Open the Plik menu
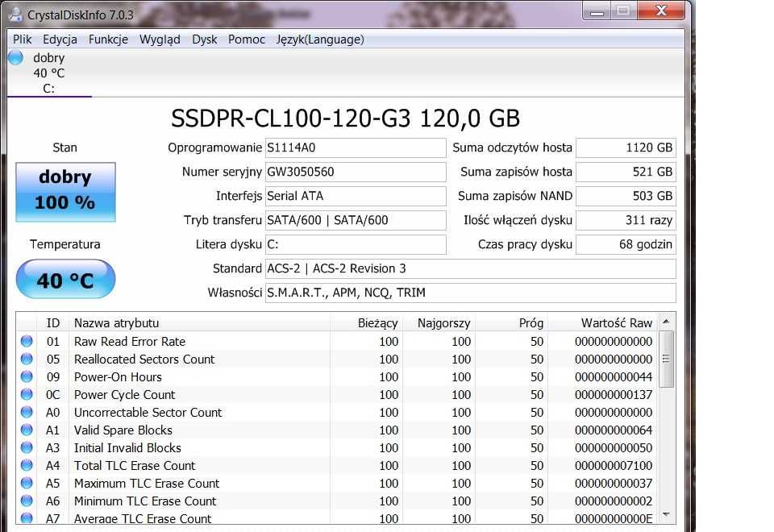The width and height of the screenshot is (774, 532). click(x=22, y=39)
